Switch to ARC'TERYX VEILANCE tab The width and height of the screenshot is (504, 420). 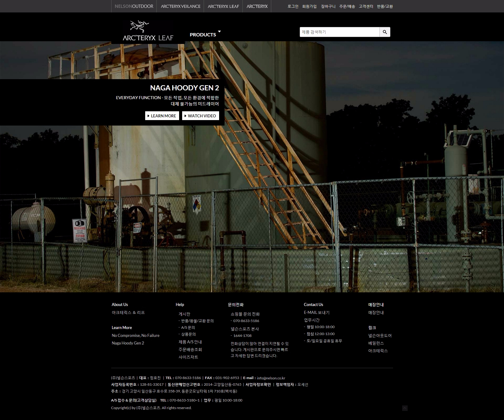(180, 6)
